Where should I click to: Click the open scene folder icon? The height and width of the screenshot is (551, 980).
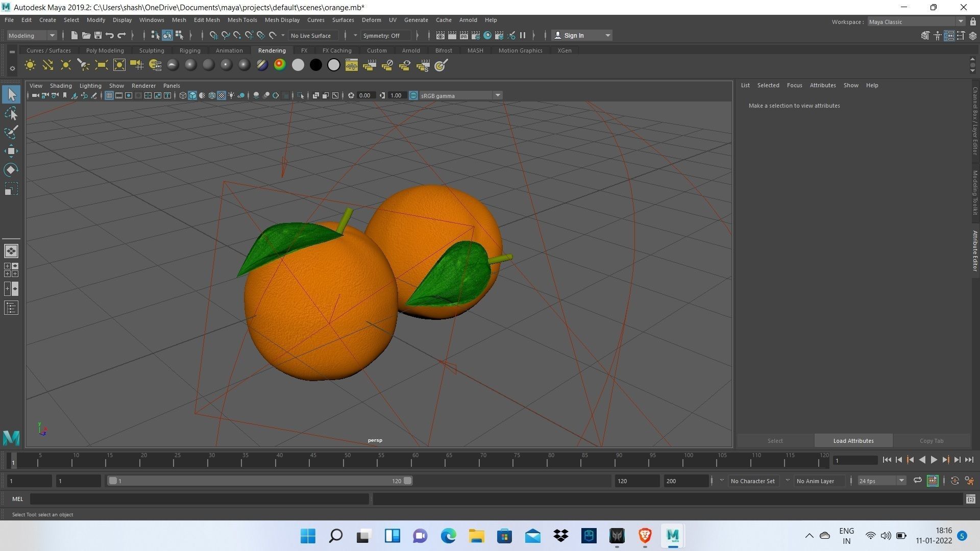(x=86, y=35)
